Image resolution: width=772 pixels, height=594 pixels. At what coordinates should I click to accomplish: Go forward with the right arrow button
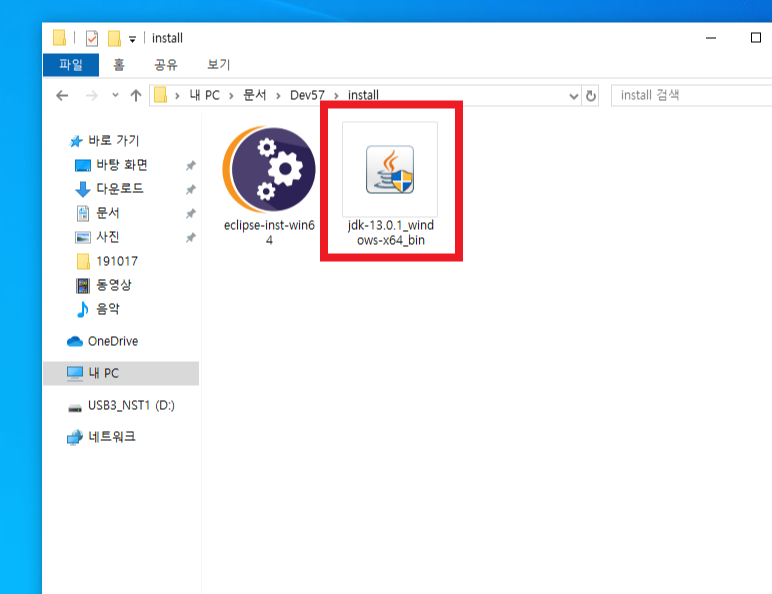tap(92, 95)
